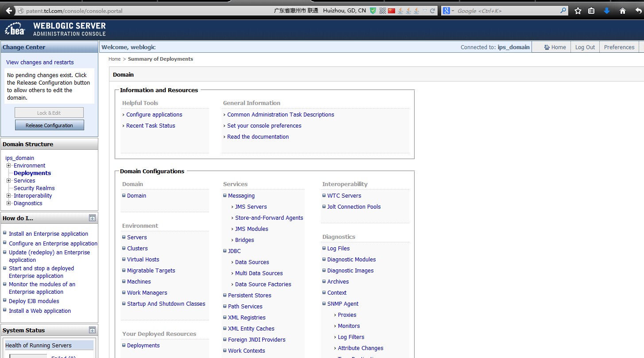
Task: Select ips_domain in Domain Structure tree
Action: (19, 158)
